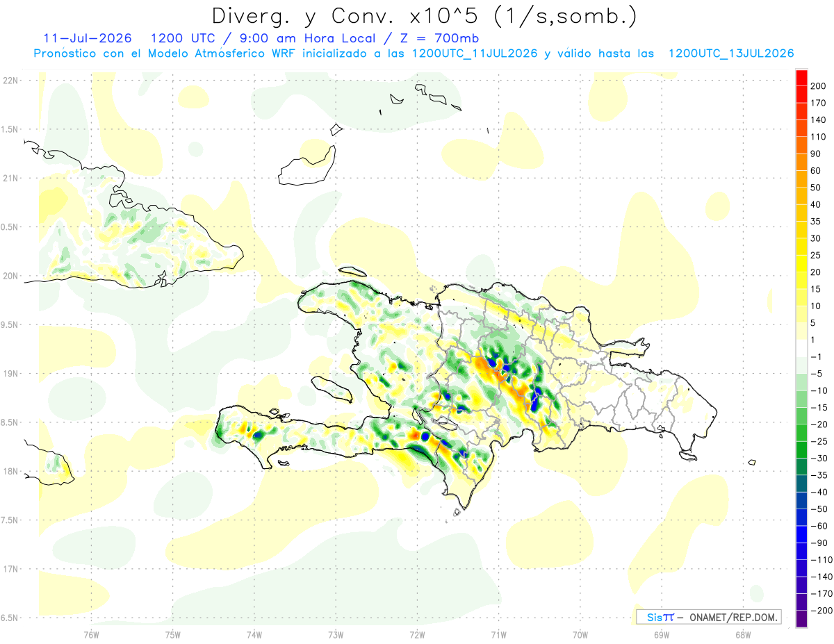The image size is (834, 644).
Task: Click the '0.5N' latitude label
Action: point(10,227)
